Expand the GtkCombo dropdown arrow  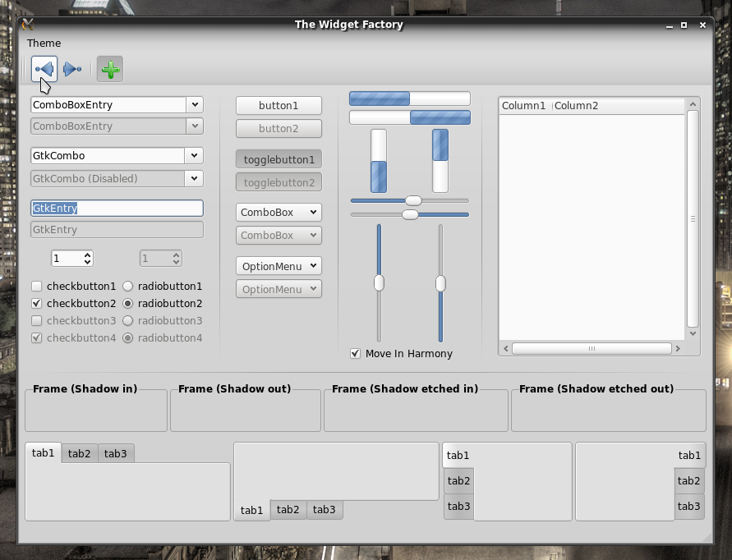click(194, 155)
